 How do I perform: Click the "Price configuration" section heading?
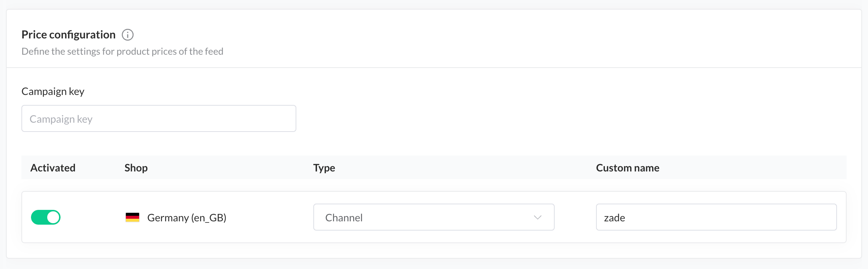tap(68, 35)
